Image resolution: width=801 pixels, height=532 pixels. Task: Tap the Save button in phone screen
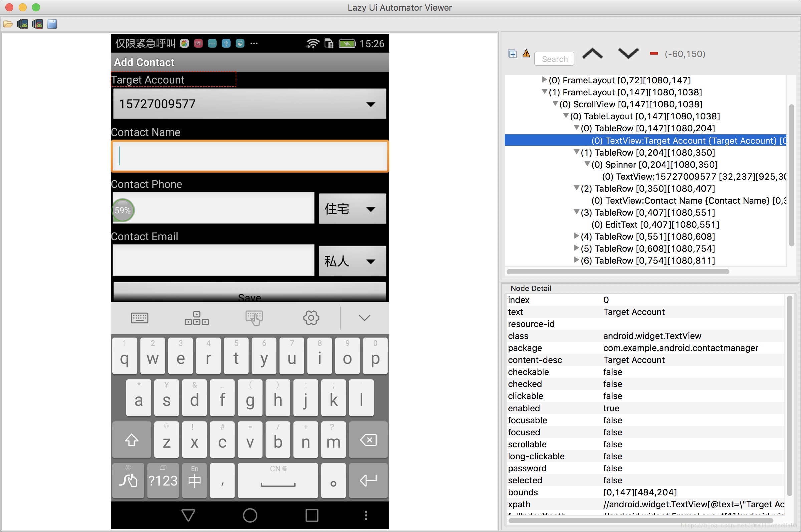click(x=250, y=292)
